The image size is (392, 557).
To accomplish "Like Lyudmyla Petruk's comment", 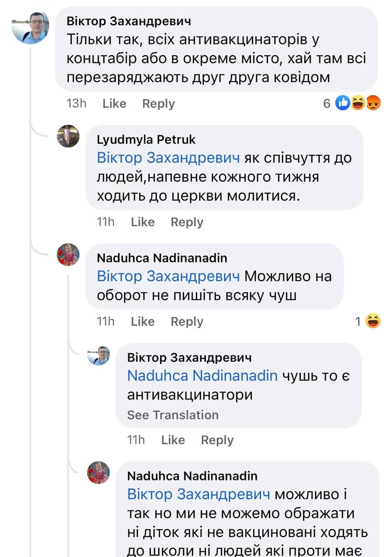I will point(143,222).
